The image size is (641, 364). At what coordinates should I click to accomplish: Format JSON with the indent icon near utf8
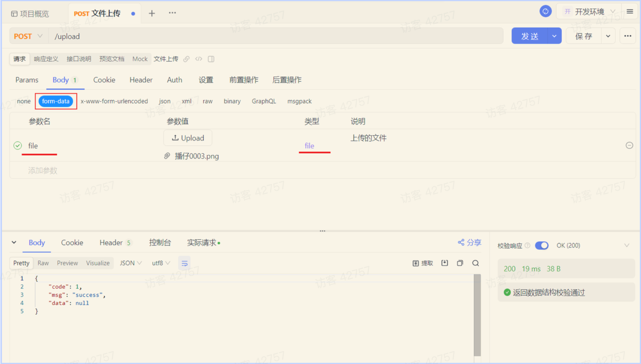[x=184, y=263]
